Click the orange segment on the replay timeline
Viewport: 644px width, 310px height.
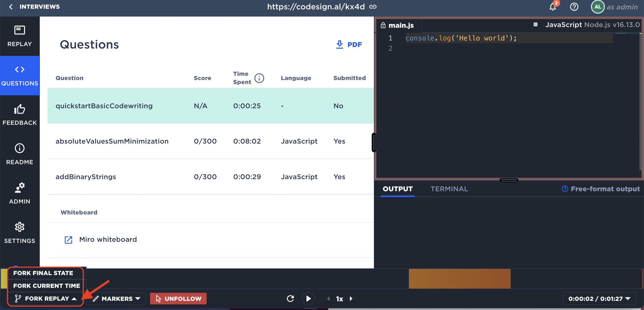click(460, 278)
